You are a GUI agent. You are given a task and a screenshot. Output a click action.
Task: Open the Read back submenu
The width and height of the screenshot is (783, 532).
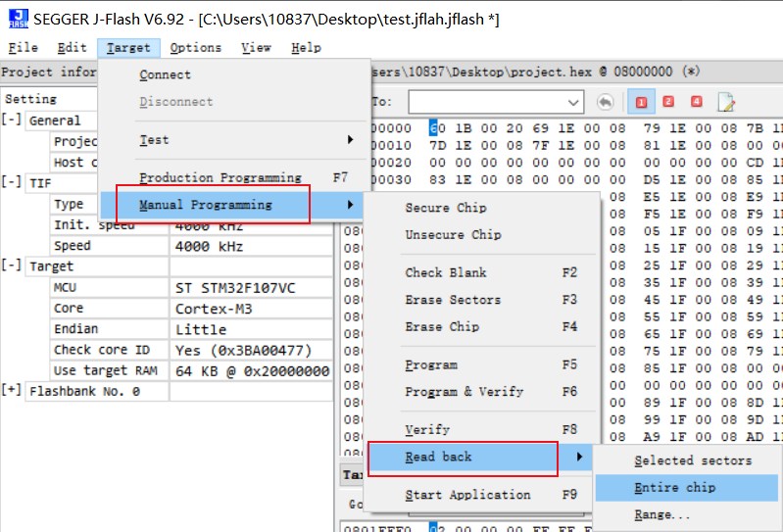[480, 457]
